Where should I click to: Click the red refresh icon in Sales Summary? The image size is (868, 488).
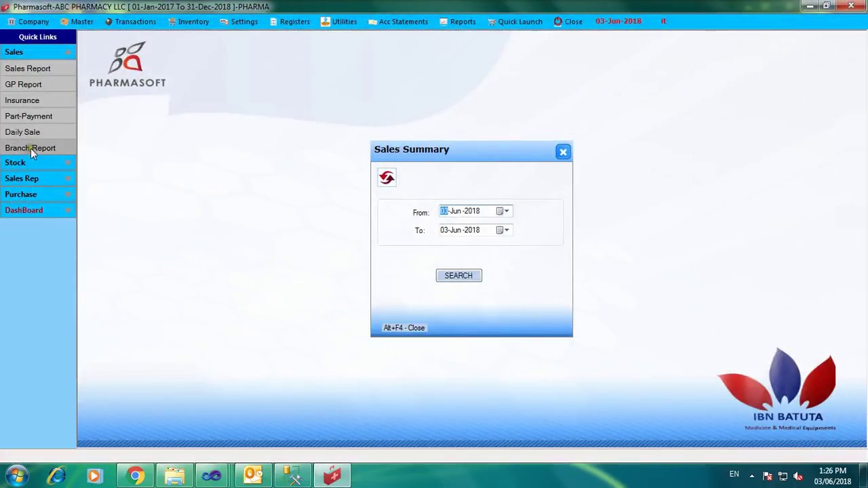click(387, 178)
